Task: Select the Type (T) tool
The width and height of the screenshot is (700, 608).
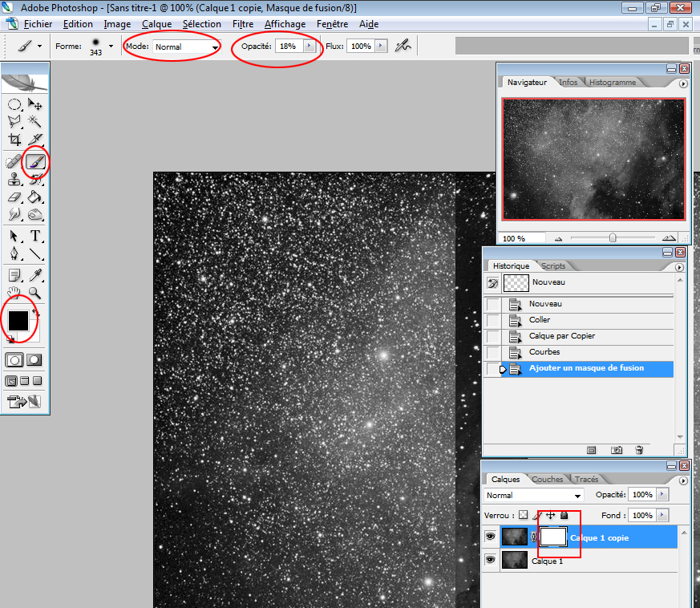Action: click(x=34, y=236)
